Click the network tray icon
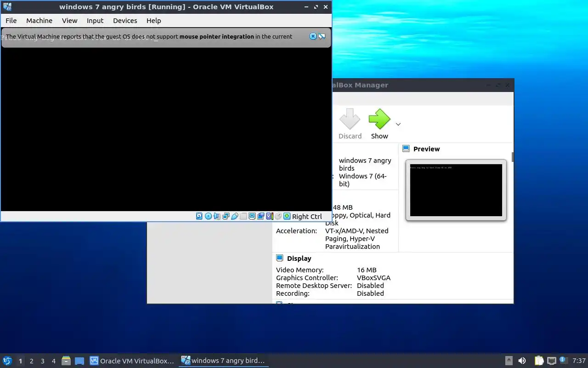The image size is (588, 368). (552, 361)
